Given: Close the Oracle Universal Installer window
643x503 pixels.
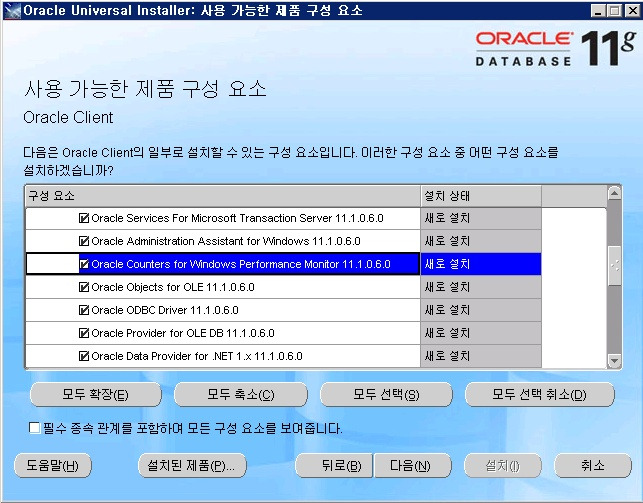Looking at the screenshot, I should (x=632, y=11).
